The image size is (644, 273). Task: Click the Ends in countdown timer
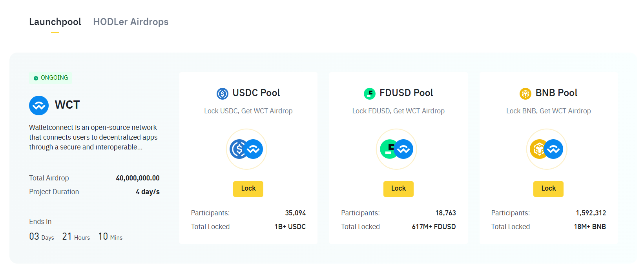(x=76, y=237)
